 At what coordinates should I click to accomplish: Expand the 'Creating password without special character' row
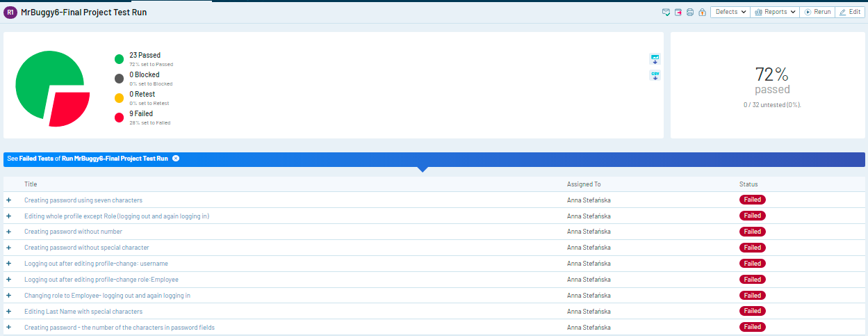tap(9, 248)
